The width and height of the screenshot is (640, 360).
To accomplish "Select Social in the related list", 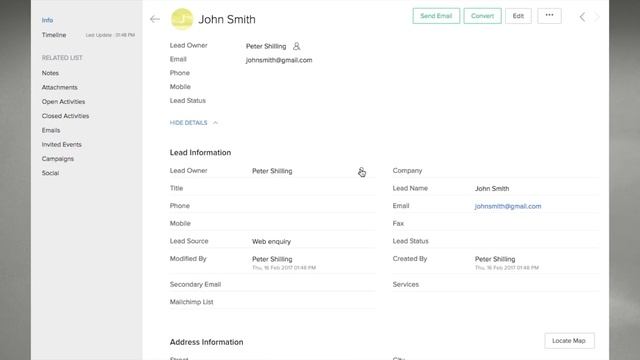I will (50, 173).
